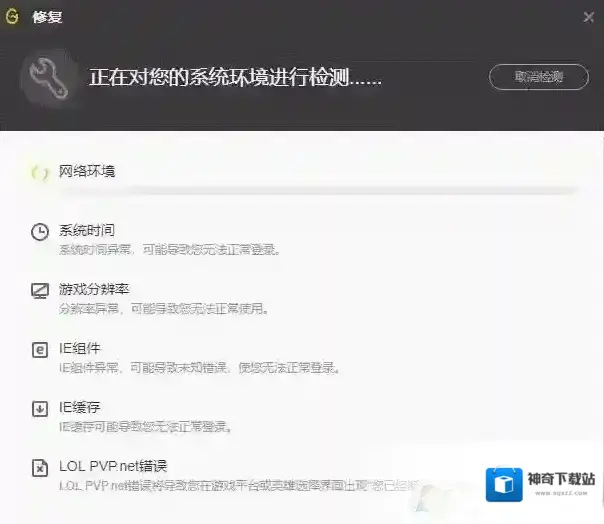This screenshot has width=604, height=524.
Task: Select the 网络环境 check item label
Action: click(x=87, y=171)
